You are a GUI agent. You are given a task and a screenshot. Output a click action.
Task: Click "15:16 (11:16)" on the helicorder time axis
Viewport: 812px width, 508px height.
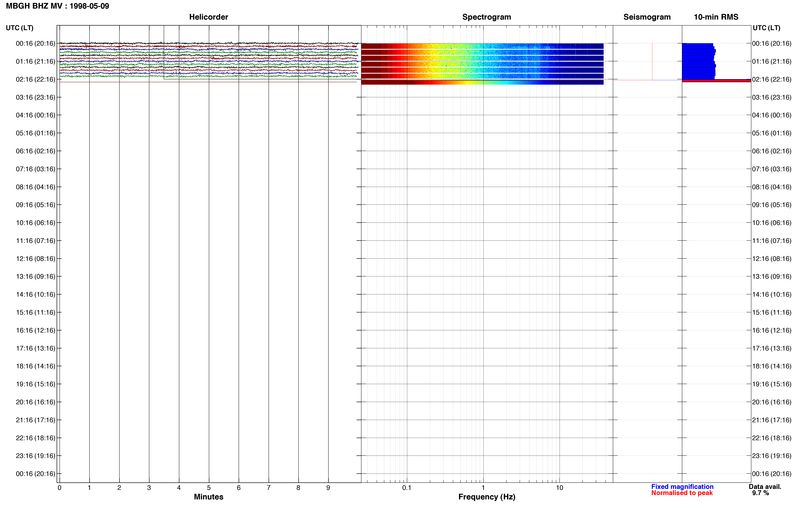tap(36, 312)
